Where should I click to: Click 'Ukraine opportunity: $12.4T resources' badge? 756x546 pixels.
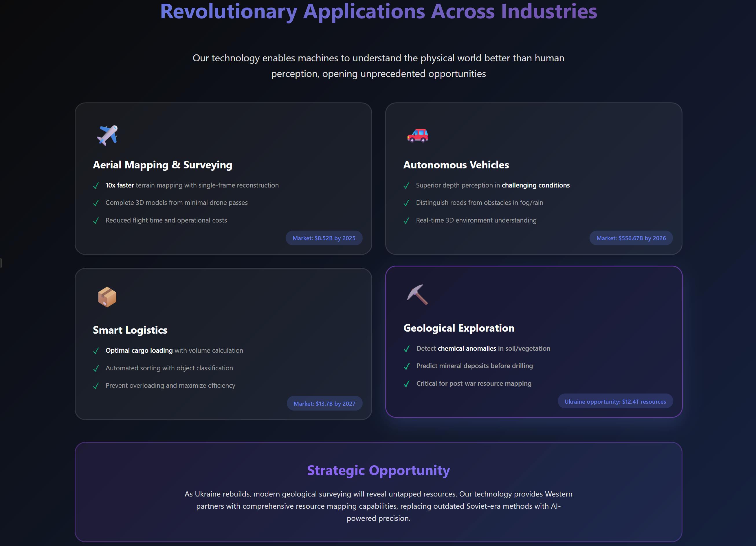pos(615,401)
